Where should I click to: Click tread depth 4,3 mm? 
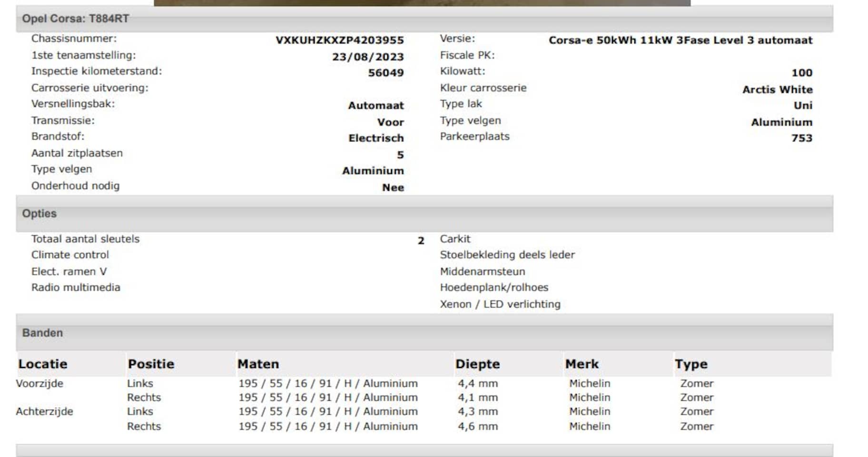[x=478, y=412]
